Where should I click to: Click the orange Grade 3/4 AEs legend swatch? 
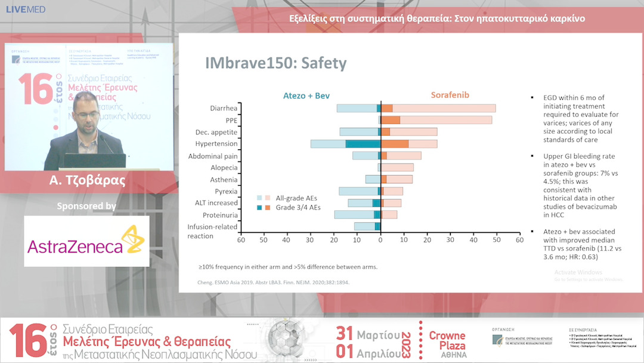click(x=268, y=207)
